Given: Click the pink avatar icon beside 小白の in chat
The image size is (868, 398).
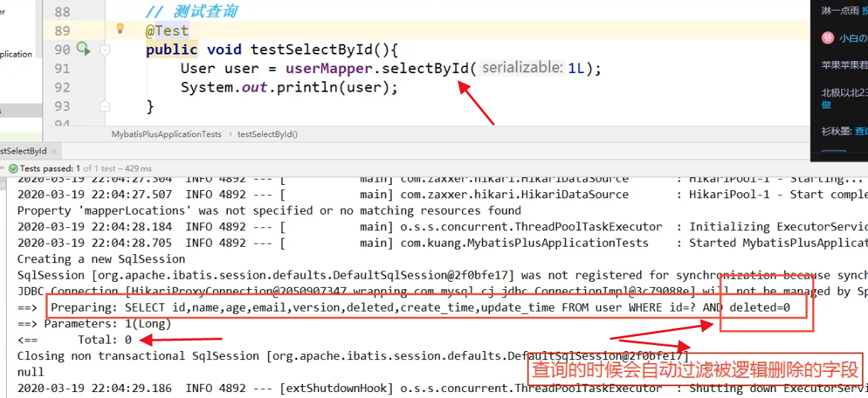Looking at the screenshot, I should point(828,38).
